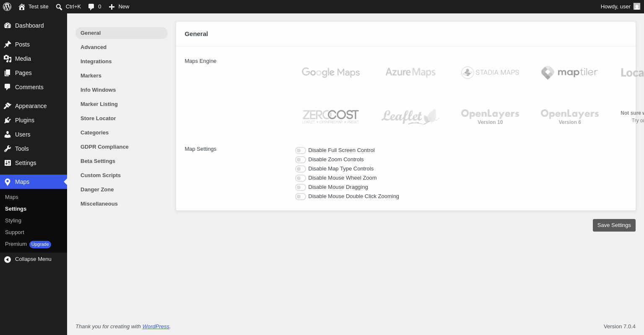Select the OpenLayers Version 10 engine

[490, 116]
